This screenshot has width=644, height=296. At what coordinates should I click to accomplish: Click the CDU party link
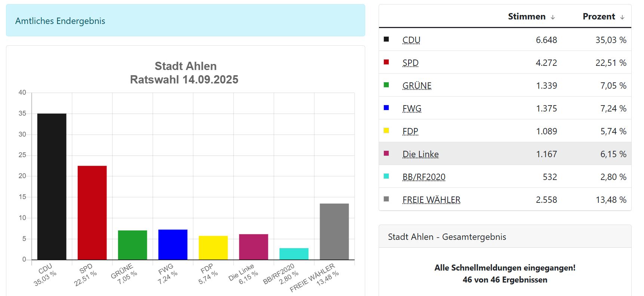411,40
